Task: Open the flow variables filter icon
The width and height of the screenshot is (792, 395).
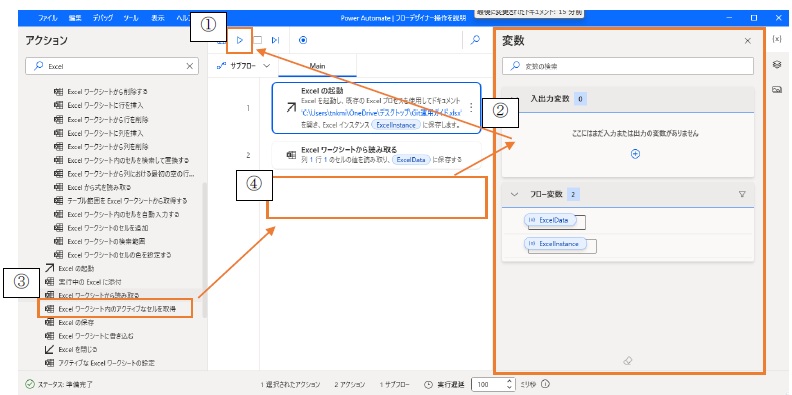Action: tap(742, 194)
